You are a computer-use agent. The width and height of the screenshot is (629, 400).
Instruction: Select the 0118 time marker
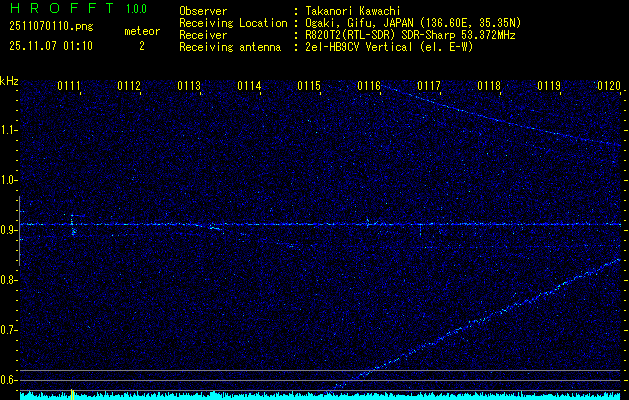[489, 86]
